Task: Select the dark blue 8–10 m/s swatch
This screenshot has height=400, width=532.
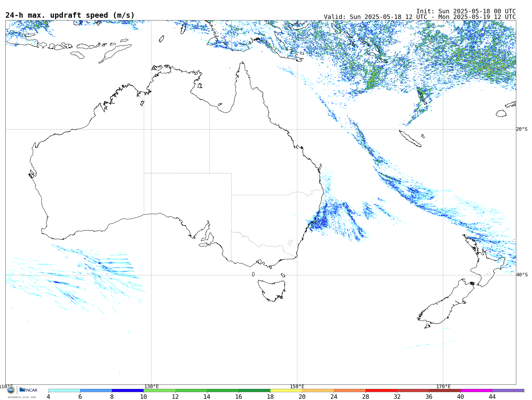Action: click(x=128, y=391)
